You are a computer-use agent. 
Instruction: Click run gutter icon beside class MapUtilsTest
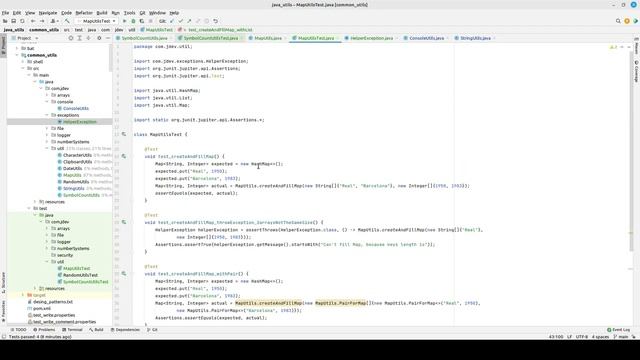(124, 134)
